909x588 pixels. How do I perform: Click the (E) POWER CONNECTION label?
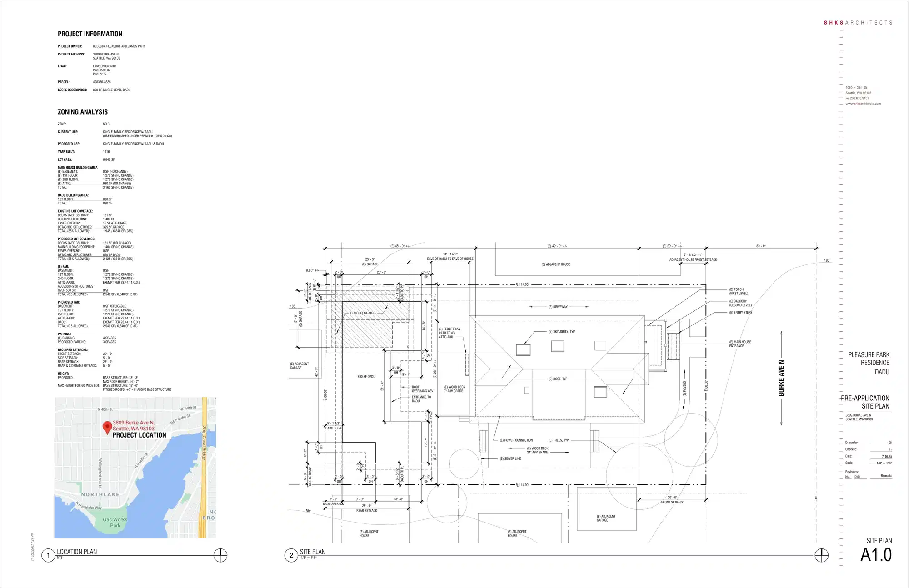[x=516, y=440]
